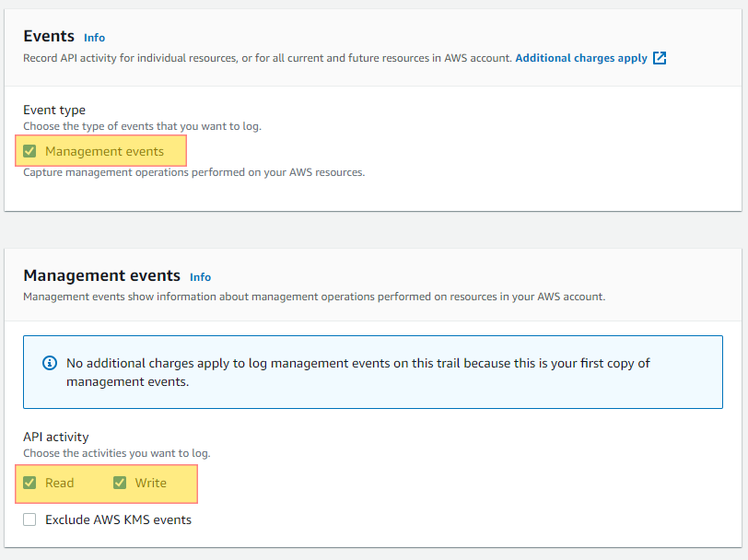Uncheck the Management events checkbox
The height and width of the screenshot is (560, 748).
[29, 151]
